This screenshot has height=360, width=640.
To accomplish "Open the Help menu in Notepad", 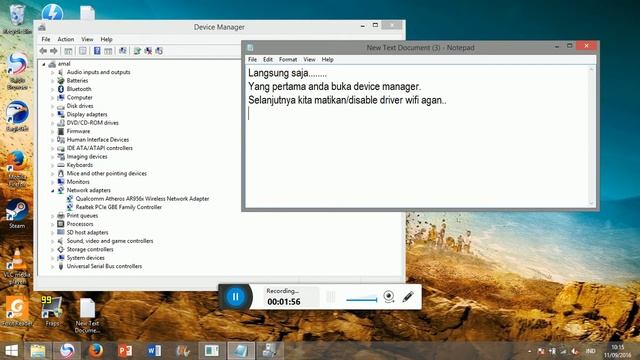I will pos(327,60).
